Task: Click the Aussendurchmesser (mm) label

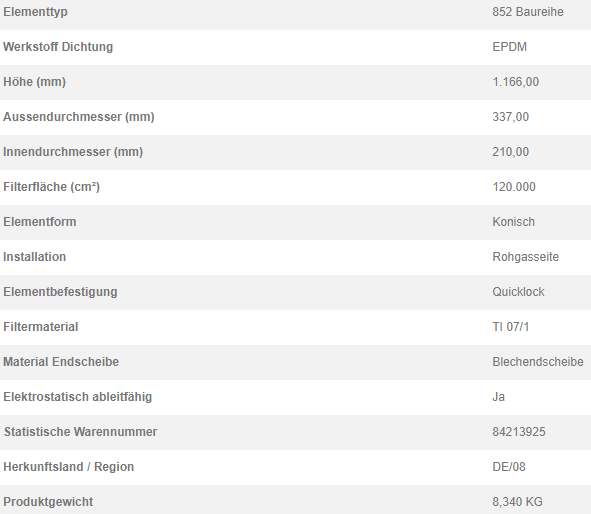Action: tap(79, 117)
